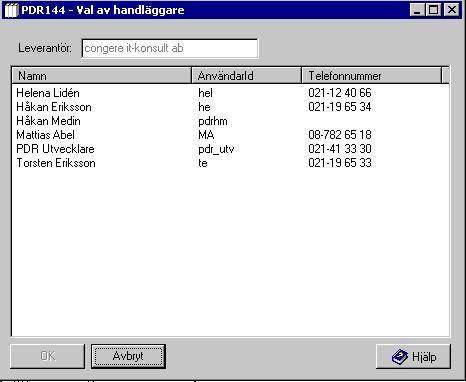Maximize the PDR144 window
The image size is (466, 382).
(433, 10)
